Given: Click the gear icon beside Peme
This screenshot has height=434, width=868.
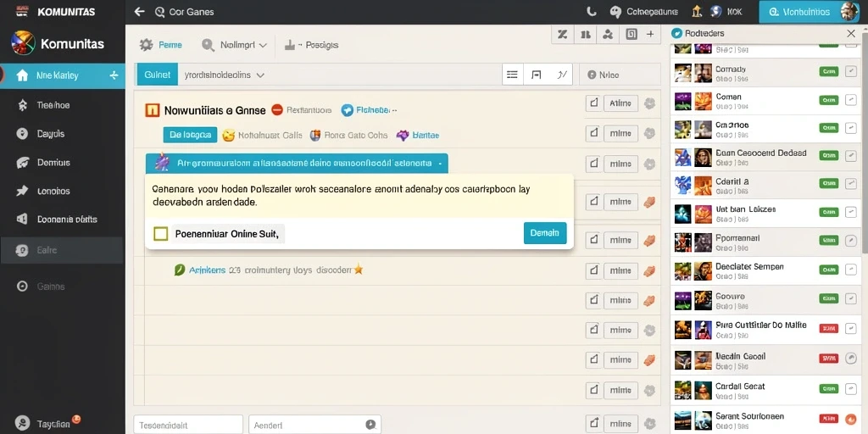Looking at the screenshot, I should coord(146,45).
